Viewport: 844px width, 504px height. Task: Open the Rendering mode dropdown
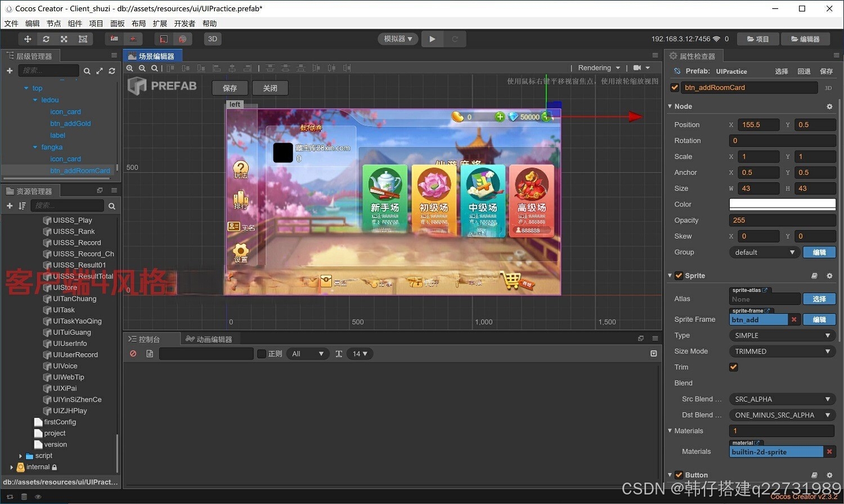pyautogui.click(x=599, y=68)
